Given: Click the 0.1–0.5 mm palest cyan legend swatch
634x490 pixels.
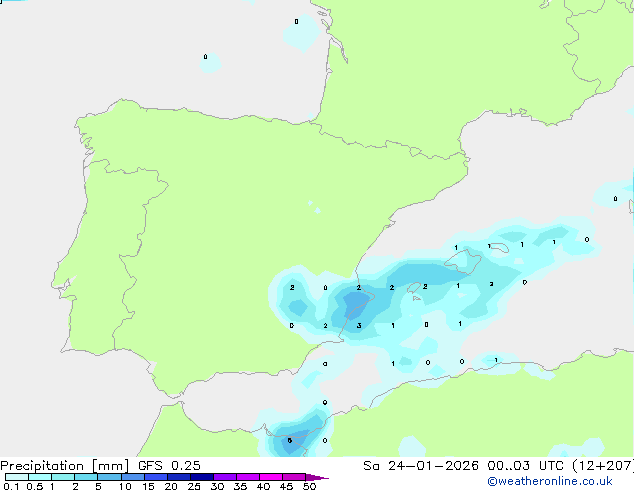Looking at the screenshot, I should coord(17,477).
